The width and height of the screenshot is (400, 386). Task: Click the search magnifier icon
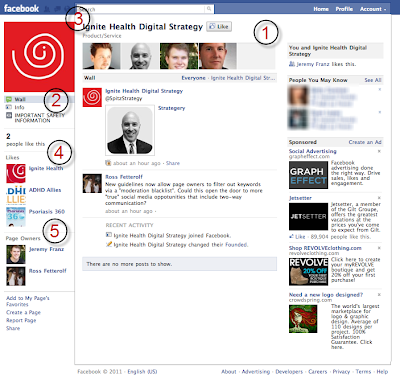(209, 9)
